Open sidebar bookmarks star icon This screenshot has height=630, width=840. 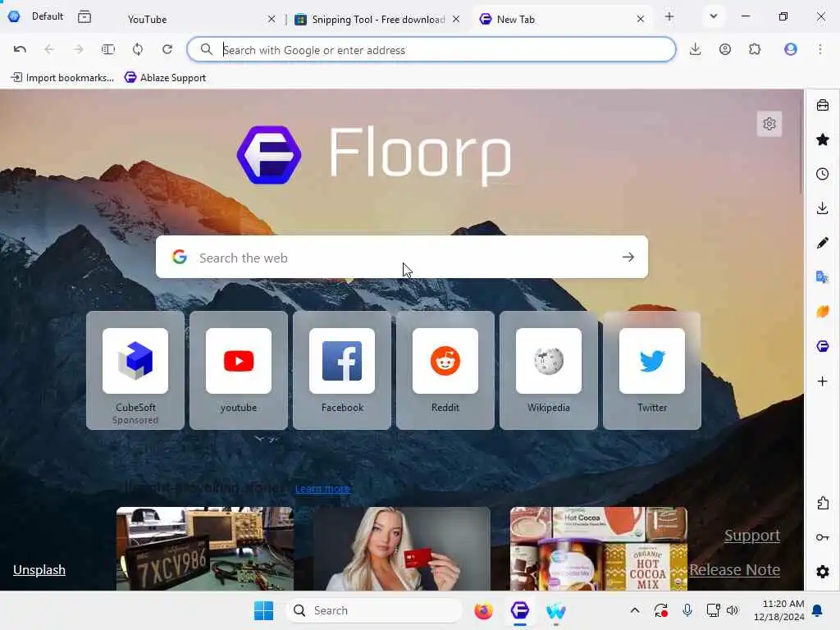[x=822, y=139]
